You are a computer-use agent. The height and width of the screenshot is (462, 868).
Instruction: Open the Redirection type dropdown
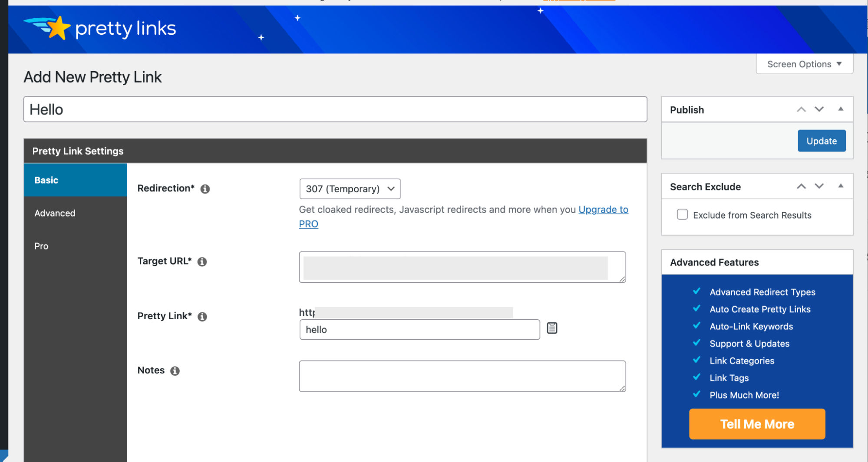[x=350, y=189]
